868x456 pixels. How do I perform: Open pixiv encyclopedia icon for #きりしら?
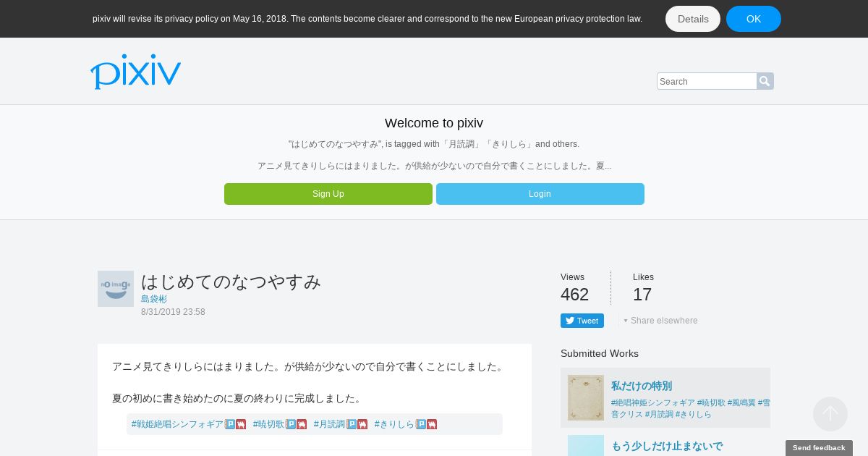coord(421,424)
